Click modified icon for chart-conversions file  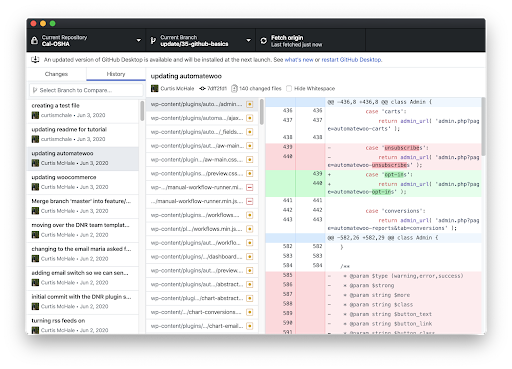coord(249,312)
